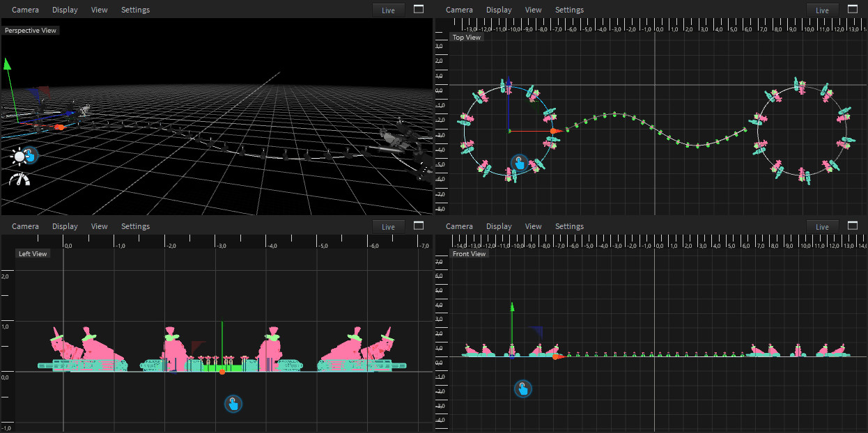Screen dimensions: 868x433
Task: Open the View menu in Perspective View panel
Action: tap(100, 10)
